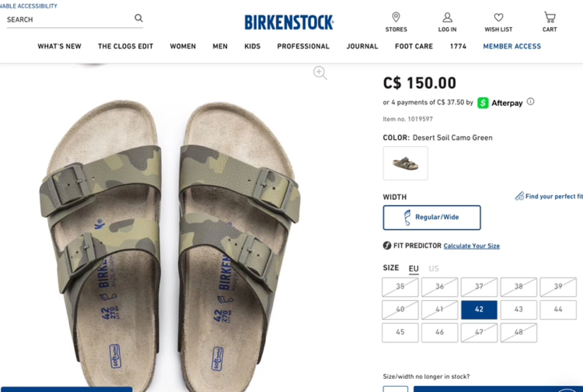The width and height of the screenshot is (583, 392).
Task: Click the search magnifier icon
Action: tap(138, 18)
